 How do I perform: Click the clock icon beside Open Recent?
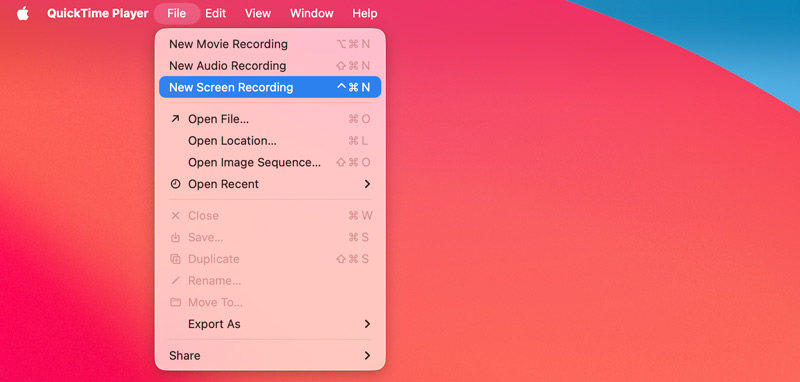point(176,184)
